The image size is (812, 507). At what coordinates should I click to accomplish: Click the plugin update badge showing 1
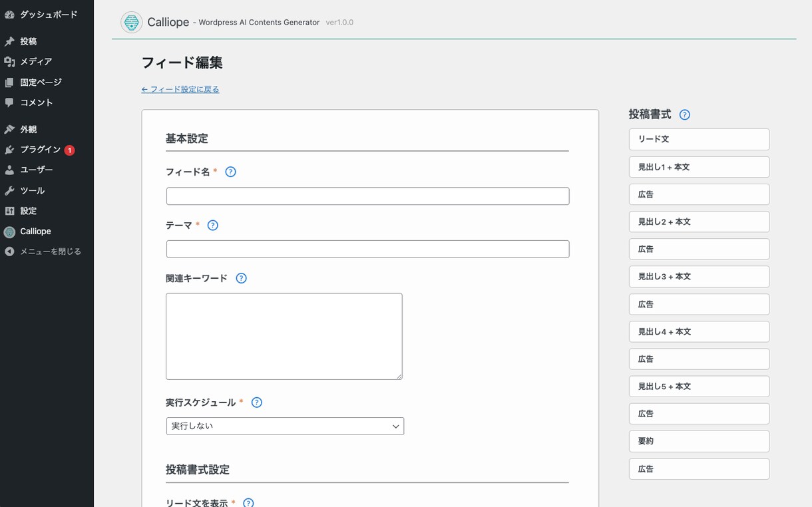(x=69, y=150)
